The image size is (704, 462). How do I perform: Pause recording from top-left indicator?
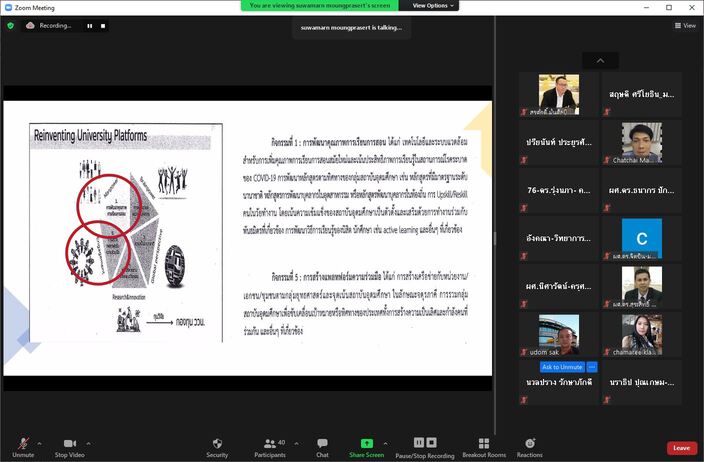click(90, 26)
